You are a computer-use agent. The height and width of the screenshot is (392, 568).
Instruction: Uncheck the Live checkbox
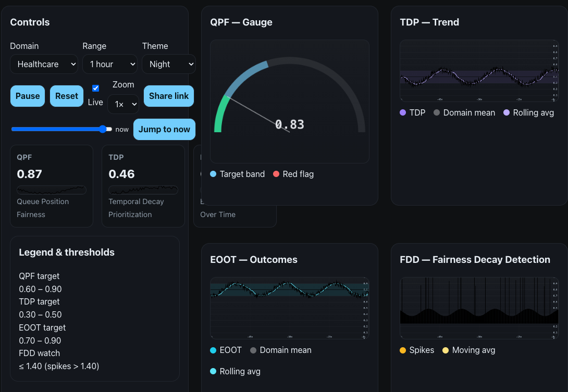click(x=95, y=87)
